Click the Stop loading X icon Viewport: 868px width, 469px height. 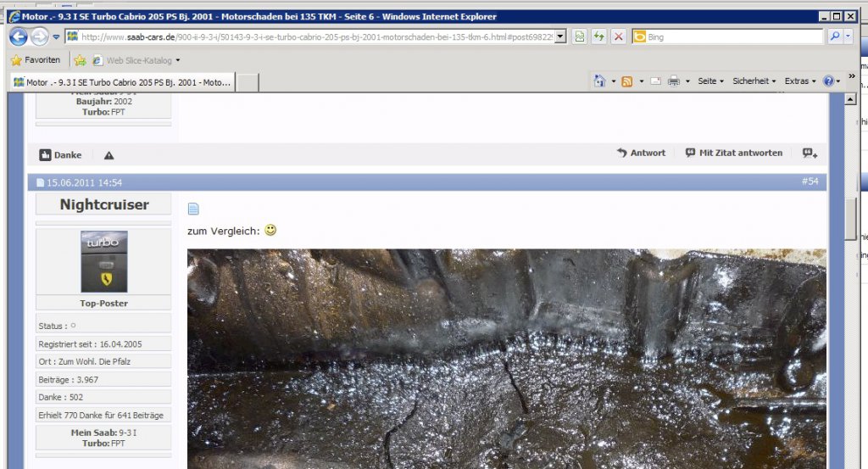click(x=619, y=37)
